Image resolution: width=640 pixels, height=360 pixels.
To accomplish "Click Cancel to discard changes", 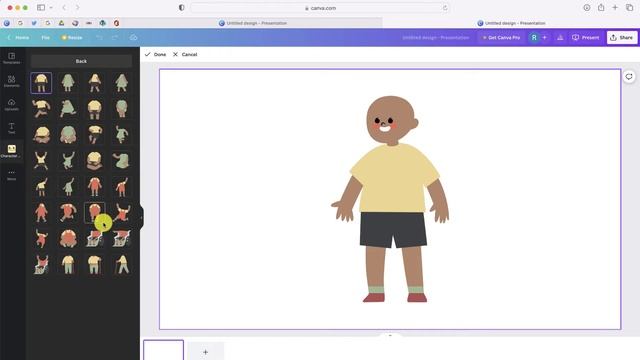I will click(185, 54).
